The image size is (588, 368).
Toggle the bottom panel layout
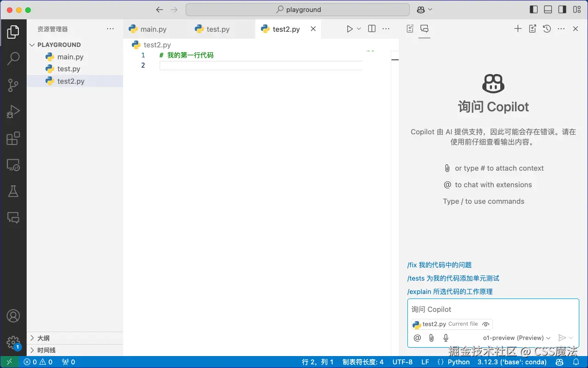point(548,10)
